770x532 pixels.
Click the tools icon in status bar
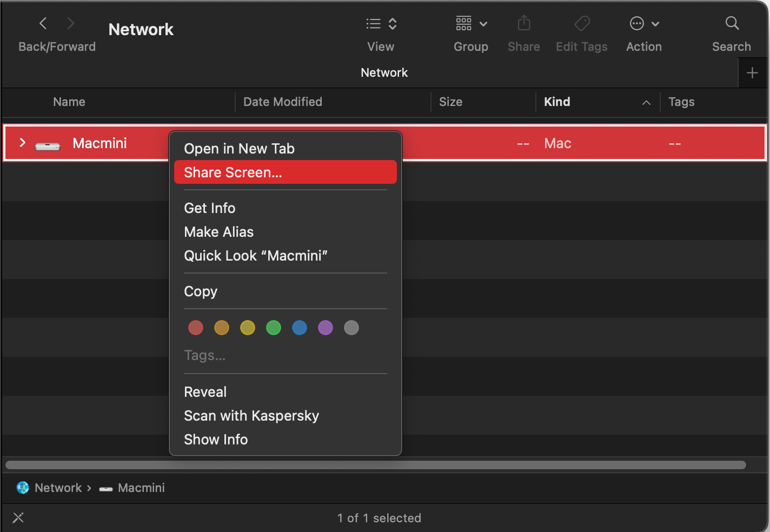point(18,518)
